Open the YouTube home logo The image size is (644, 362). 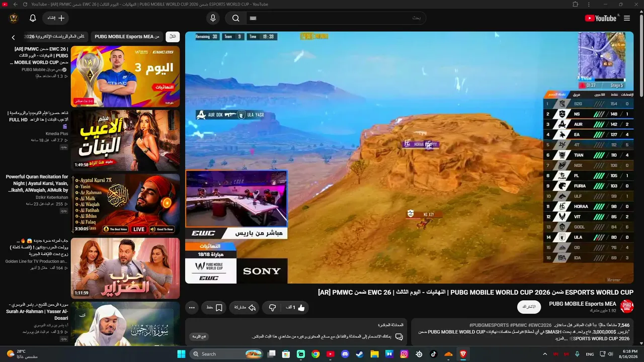(600, 18)
